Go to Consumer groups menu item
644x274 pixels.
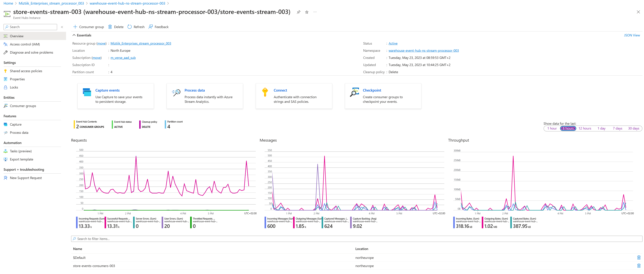click(x=23, y=106)
